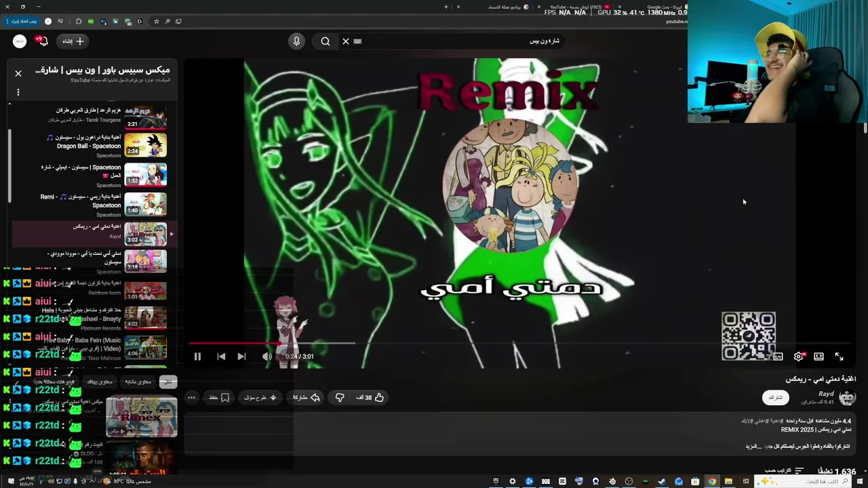The width and height of the screenshot is (868, 488).
Task: Open Rayd channel avatar
Action: 848,397
